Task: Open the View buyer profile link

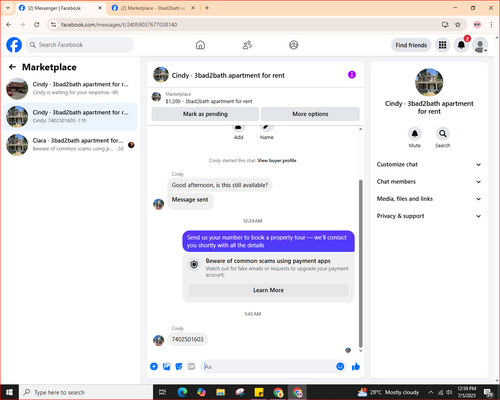Action: pos(277,160)
